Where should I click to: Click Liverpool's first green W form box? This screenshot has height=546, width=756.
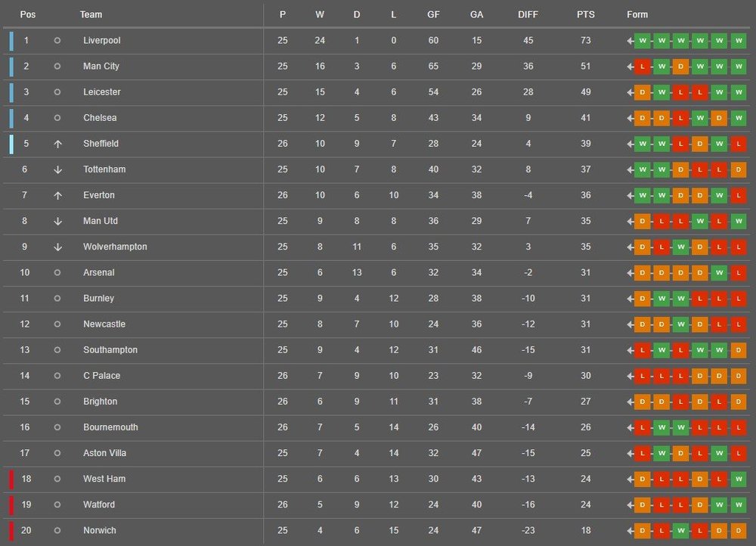pos(643,41)
